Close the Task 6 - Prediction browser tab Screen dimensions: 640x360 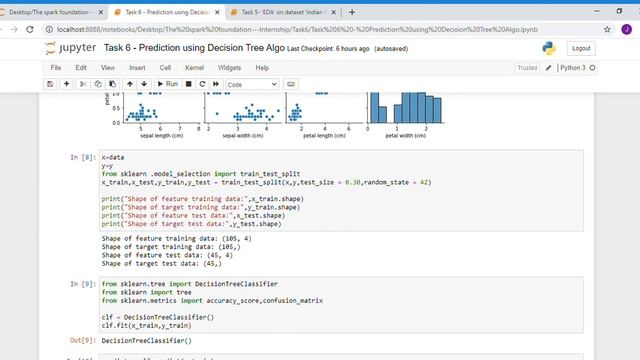click(x=217, y=12)
